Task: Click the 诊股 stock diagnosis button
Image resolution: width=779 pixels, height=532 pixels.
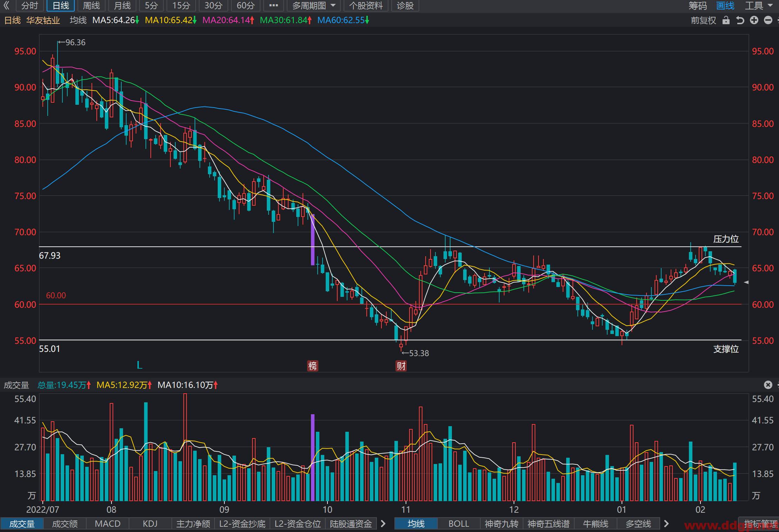Action: (405, 6)
